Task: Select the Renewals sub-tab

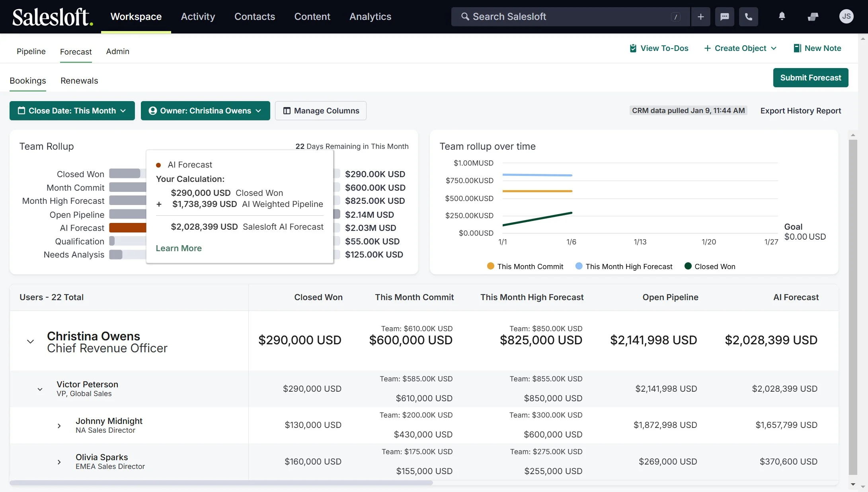Action: (79, 81)
